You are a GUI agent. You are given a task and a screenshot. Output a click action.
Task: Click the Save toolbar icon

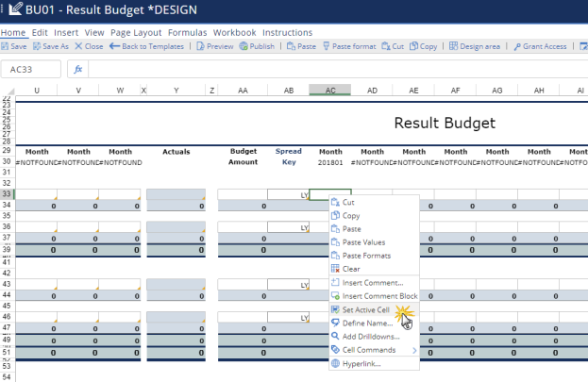tap(5, 46)
